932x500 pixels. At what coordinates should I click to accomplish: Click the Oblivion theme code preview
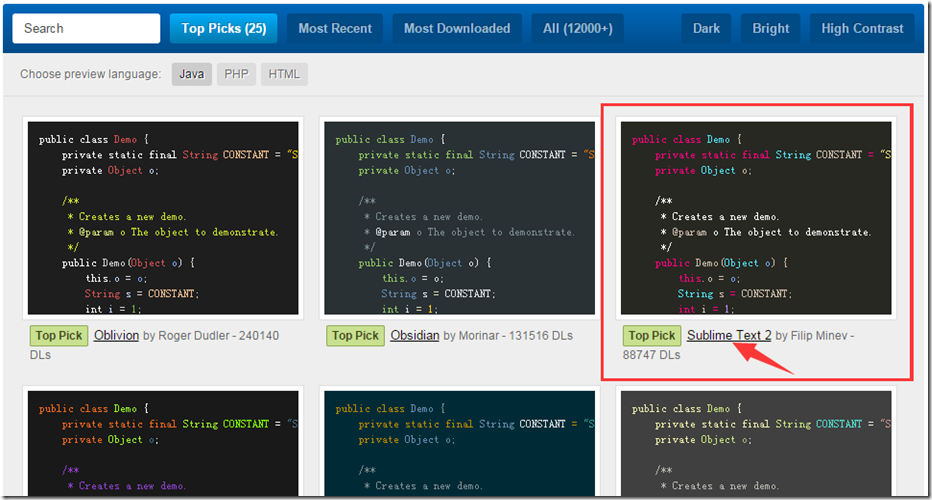tap(163, 218)
